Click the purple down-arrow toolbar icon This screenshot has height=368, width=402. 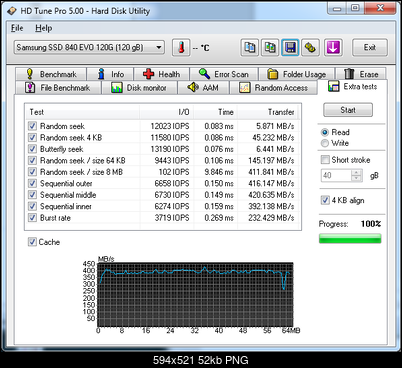point(333,47)
